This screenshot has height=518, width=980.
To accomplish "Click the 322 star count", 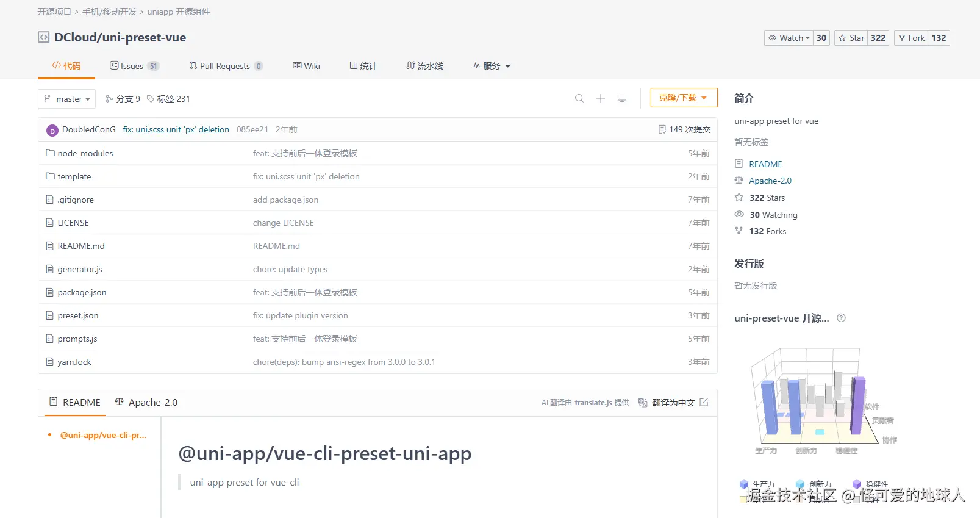I will click(x=878, y=38).
